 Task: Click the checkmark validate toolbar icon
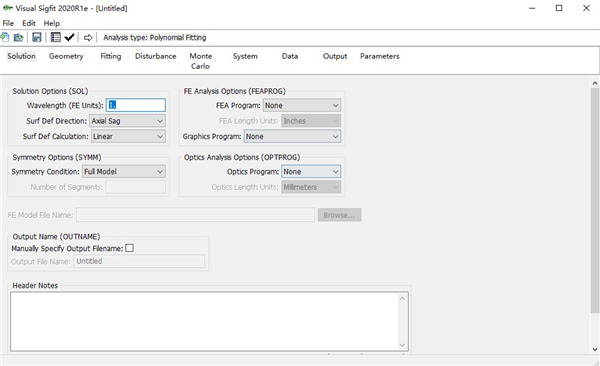(x=69, y=37)
